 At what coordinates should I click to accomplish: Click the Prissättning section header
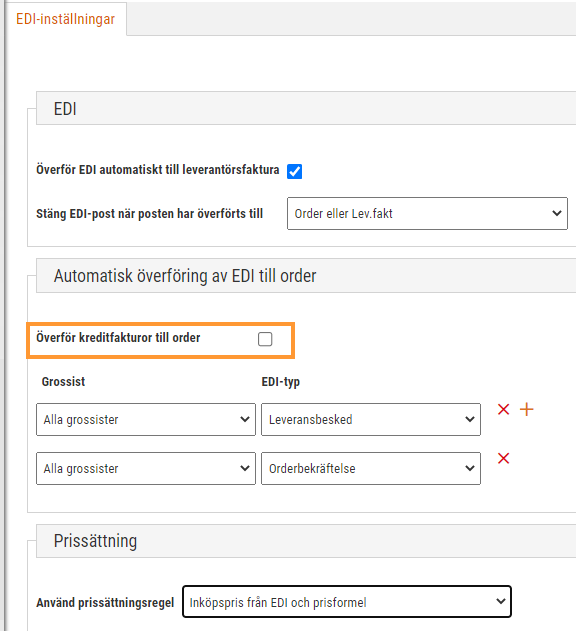(306, 541)
